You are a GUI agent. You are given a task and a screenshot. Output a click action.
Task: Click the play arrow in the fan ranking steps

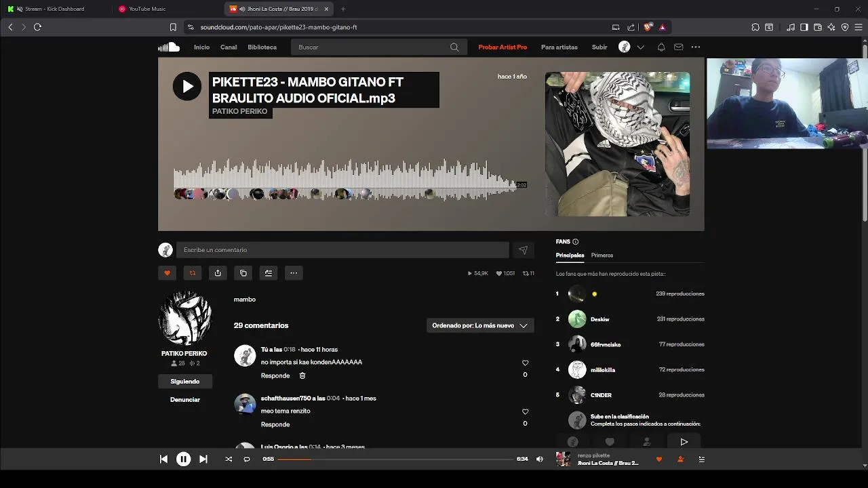pyautogui.click(x=684, y=442)
